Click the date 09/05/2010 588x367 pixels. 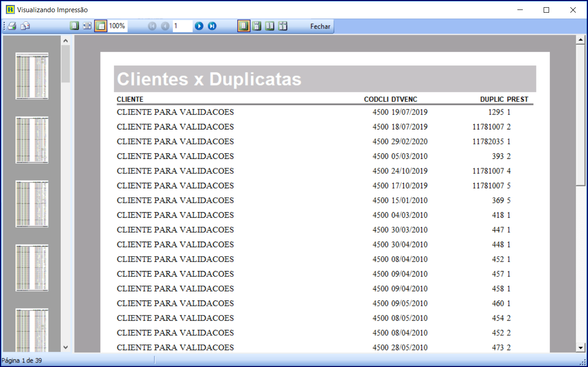click(x=409, y=303)
